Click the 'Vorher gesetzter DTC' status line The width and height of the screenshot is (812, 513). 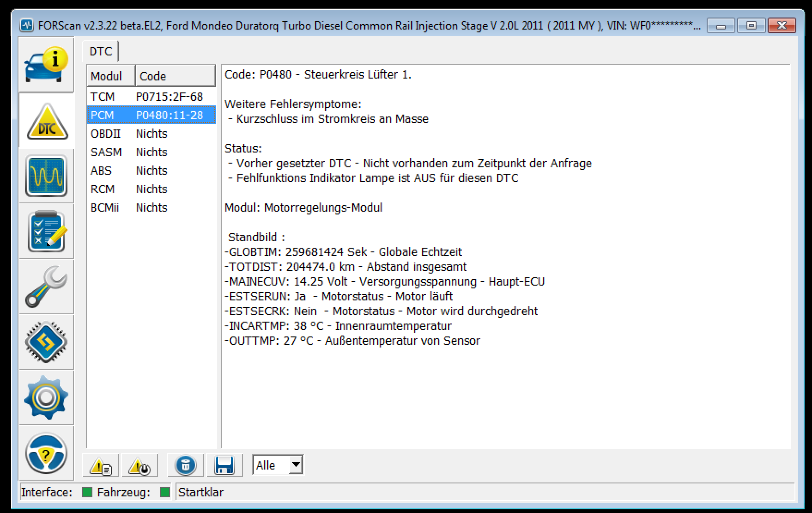(410, 163)
